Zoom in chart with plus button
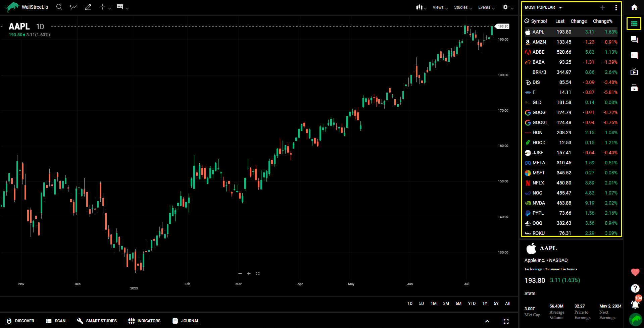Image resolution: width=644 pixels, height=328 pixels. coord(249,274)
